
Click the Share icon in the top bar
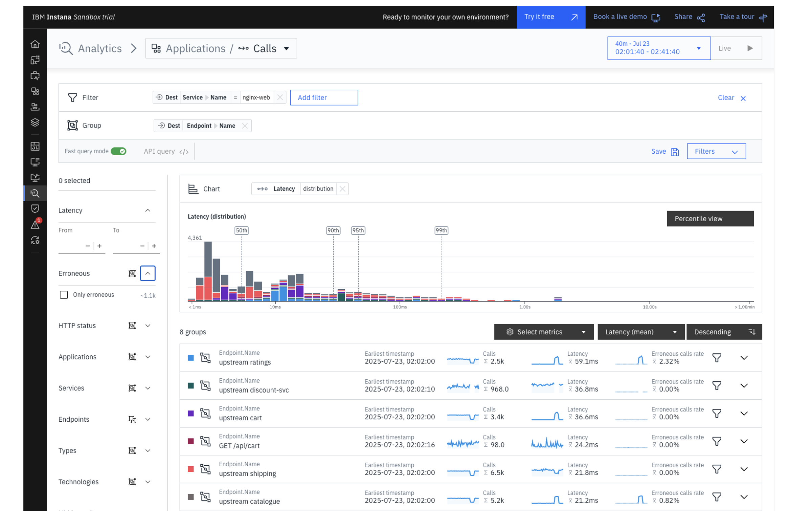701,17
